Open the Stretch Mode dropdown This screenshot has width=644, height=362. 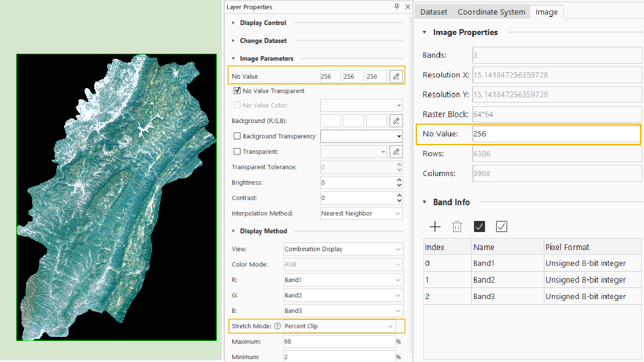(x=391, y=326)
